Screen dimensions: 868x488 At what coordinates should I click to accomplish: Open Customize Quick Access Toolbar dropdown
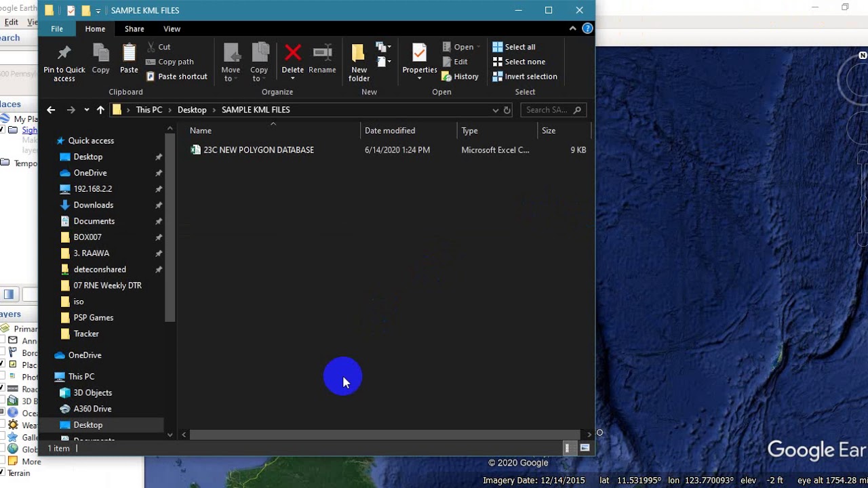click(x=98, y=11)
